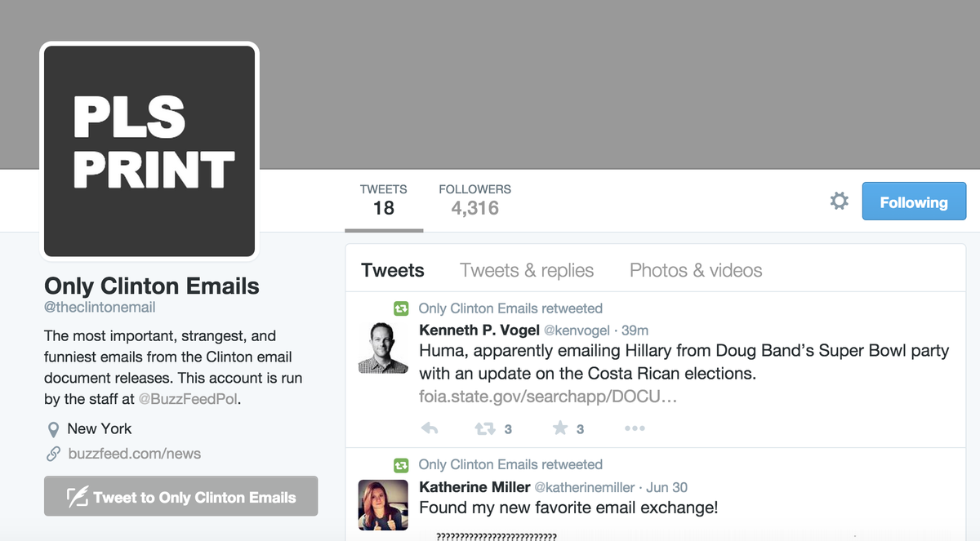Open the 39m timestamp of Vogel's tweet
The height and width of the screenshot is (541, 980).
click(x=635, y=330)
